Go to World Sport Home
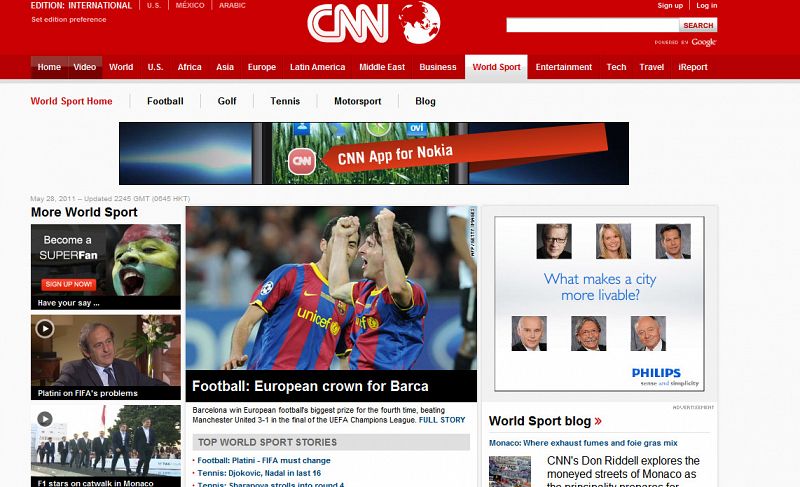 click(71, 101)
